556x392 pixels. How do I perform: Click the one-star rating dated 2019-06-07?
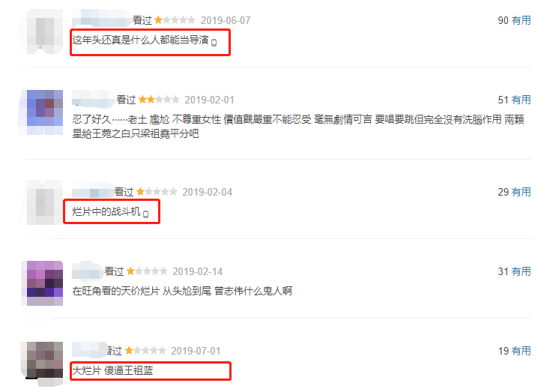175,20
